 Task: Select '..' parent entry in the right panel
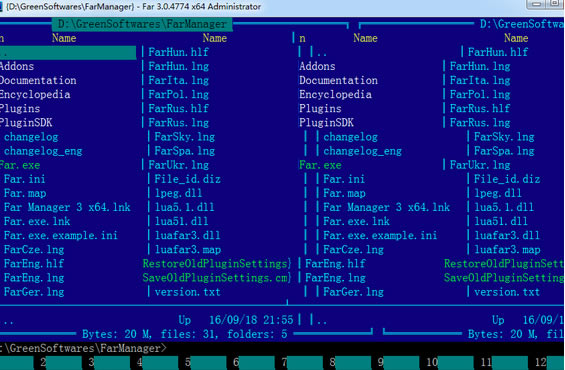coord(322,53)
